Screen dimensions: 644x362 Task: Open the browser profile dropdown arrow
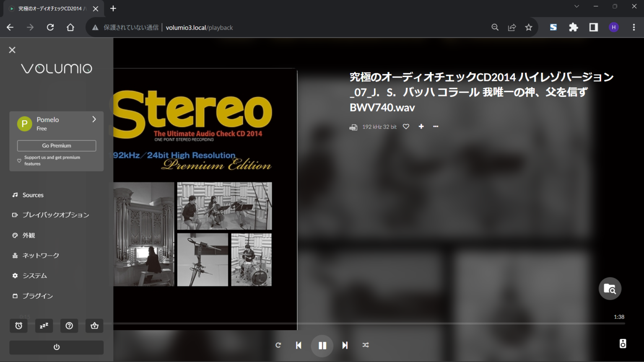(x=576, y=6)
